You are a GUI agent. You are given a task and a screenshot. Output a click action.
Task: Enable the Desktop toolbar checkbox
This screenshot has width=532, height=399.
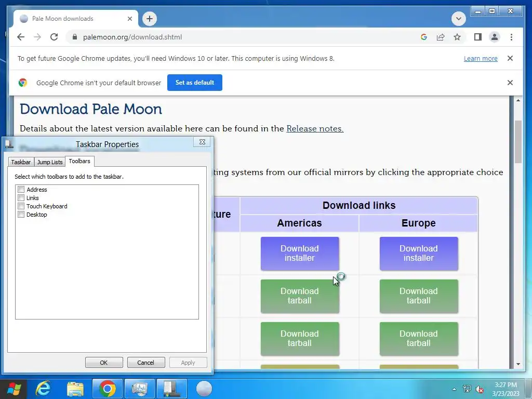tap(21, 215)
